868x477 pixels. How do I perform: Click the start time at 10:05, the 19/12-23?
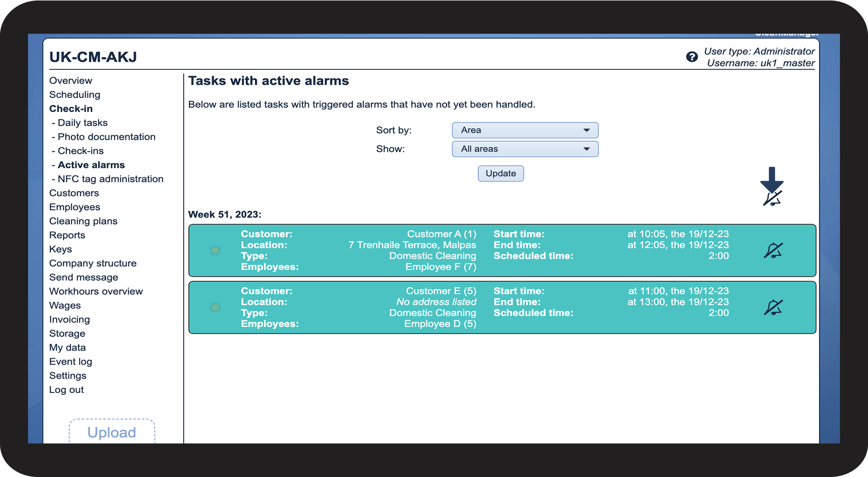(x=678, y=234)
